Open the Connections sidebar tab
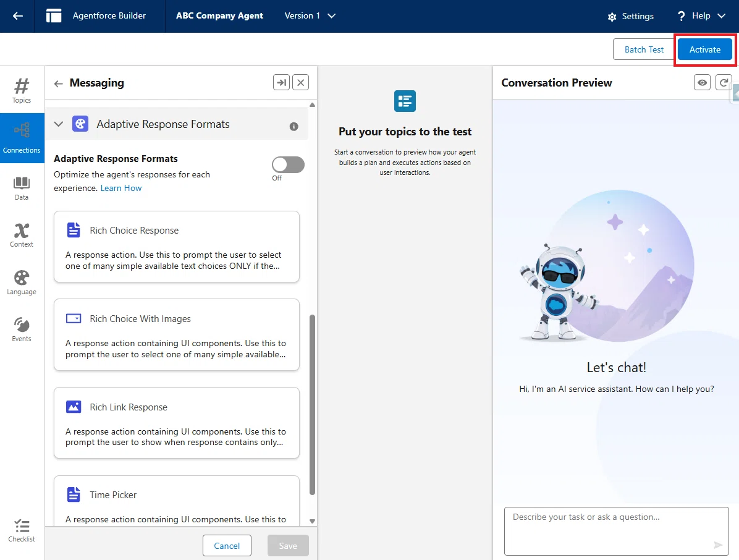Viewport: 739px width, 560px height. click(22, 138)
